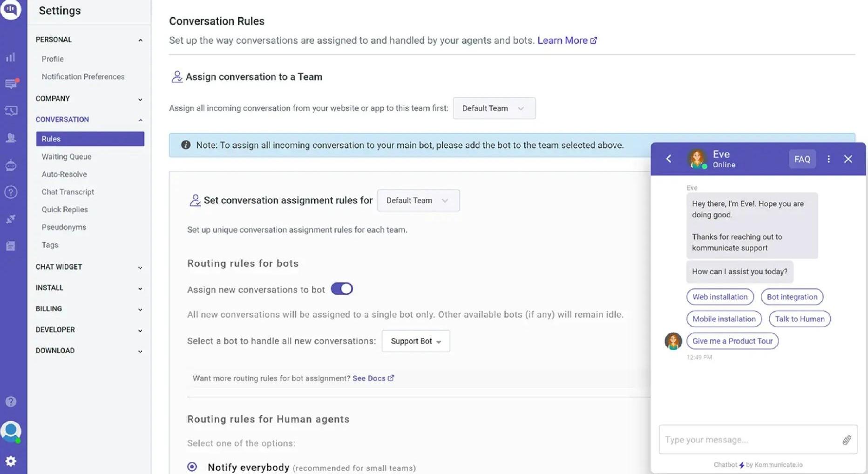Open the bot integration sidebar icon
This screenshot has width=868, height=474.
tap(11, 165)
